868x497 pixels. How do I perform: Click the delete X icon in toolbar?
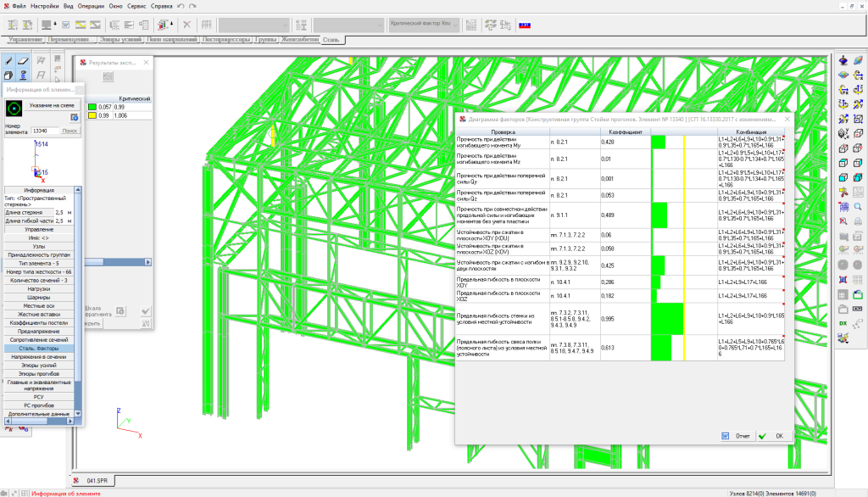tap(186, 25)
